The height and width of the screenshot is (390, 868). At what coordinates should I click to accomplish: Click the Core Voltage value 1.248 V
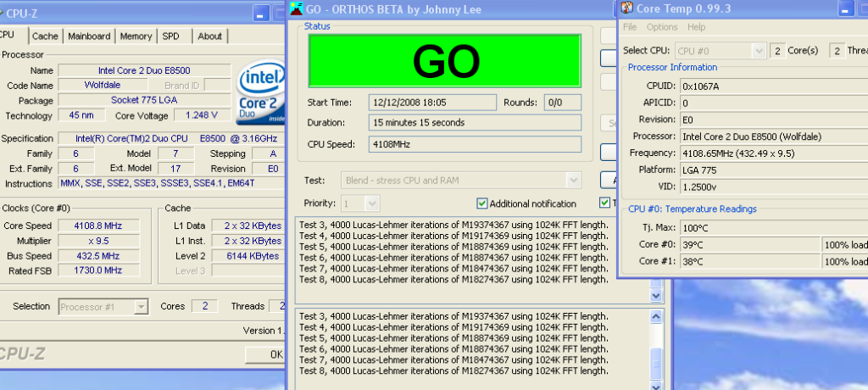(203, 115)
